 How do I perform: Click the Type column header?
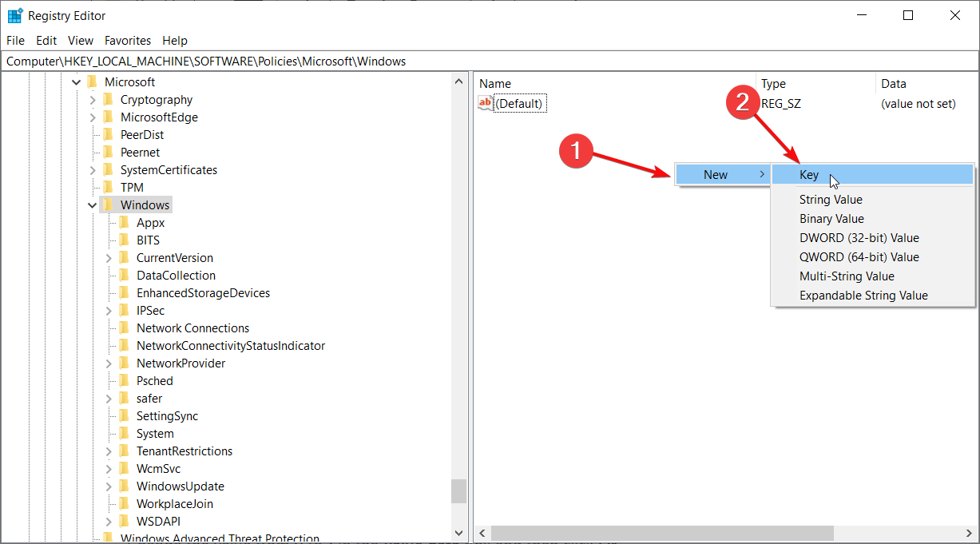coord(815,84)
